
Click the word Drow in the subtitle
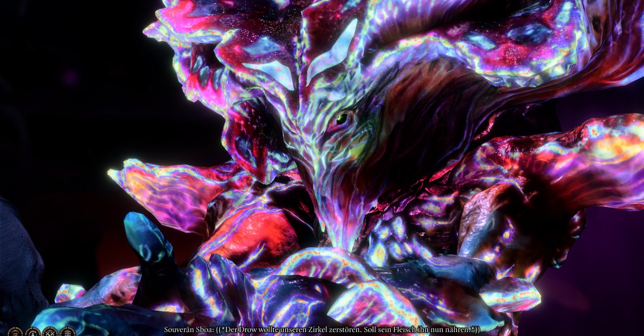(x=251, y=329)
